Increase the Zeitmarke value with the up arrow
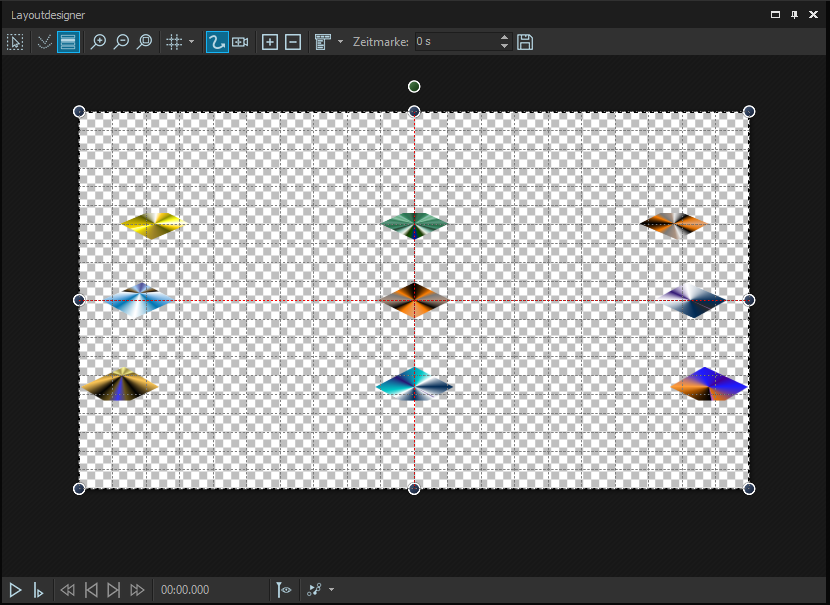The width and height of the screenshot is (830, 605). pyautogui.click(x=504, y=38)
